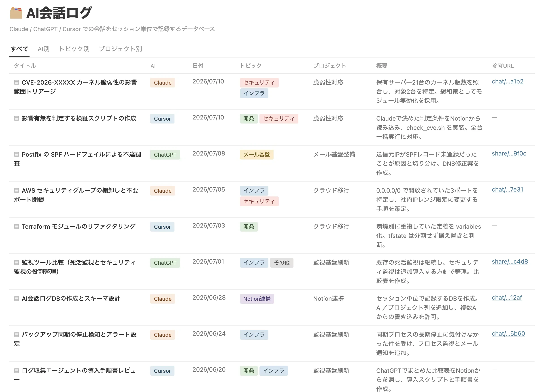Click メール基盤整備 project cell
544x392 pixels.
coord(334,155)
